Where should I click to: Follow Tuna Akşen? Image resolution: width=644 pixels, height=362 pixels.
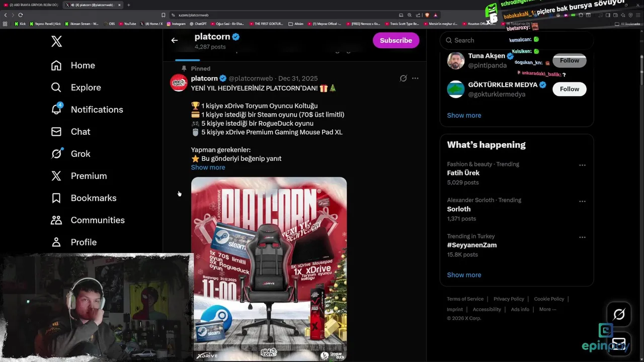pyautogui.click(x=570, y=60)
